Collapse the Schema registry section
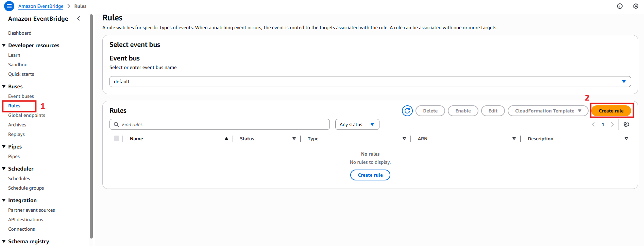 click(x=4, y=241)
